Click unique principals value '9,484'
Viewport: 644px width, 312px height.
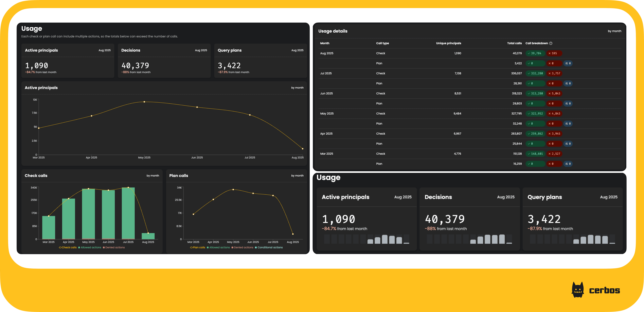pyautogui.click(x=457, y=113)
